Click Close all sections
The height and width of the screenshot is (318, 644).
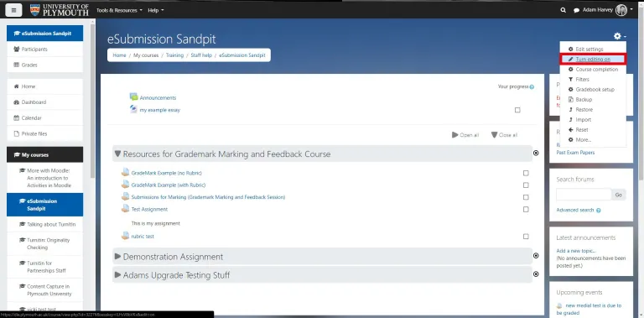tap(504, 135)
